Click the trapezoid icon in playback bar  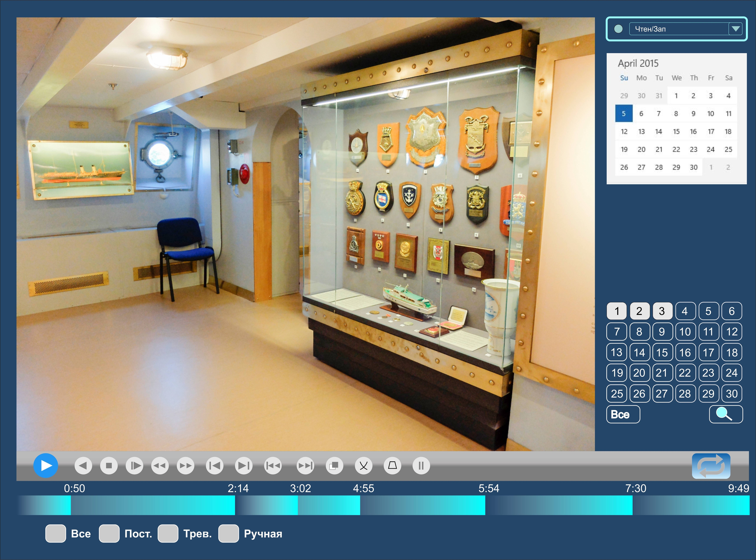pos(393,466)
